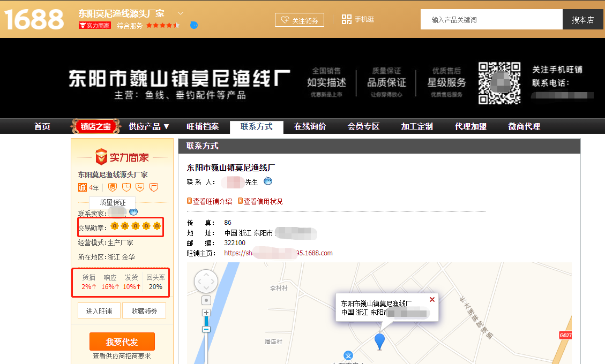This screenshot has width=605, height=364.
Task: Click the map zoom-in plus button
Action: [x=206, y=313]
